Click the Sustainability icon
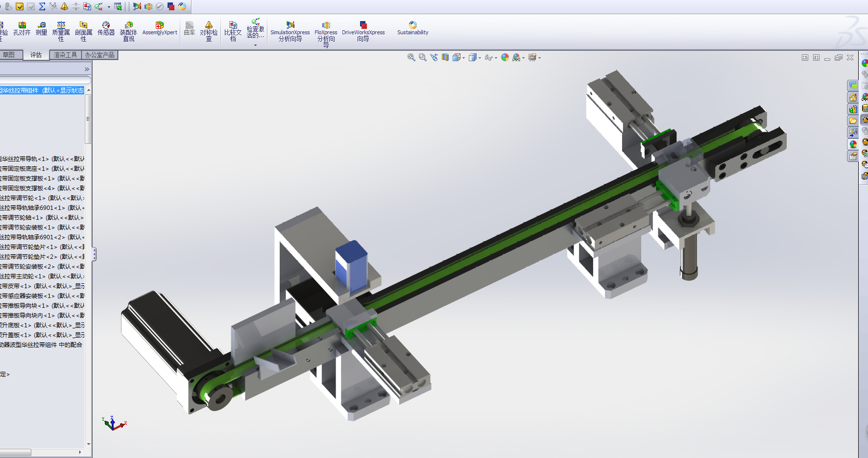868x458 pixels. click(x=412, y=28)
